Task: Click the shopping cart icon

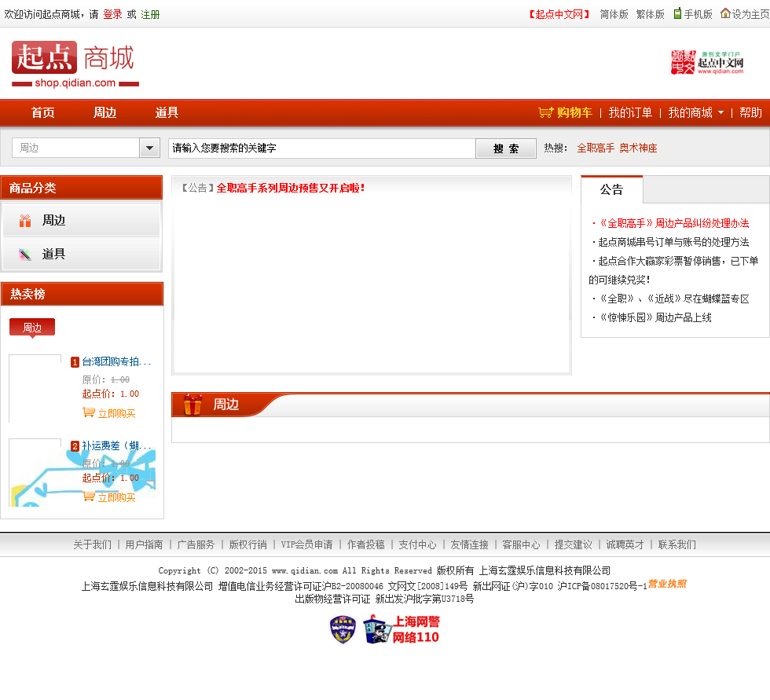Action: coord(545,112)
